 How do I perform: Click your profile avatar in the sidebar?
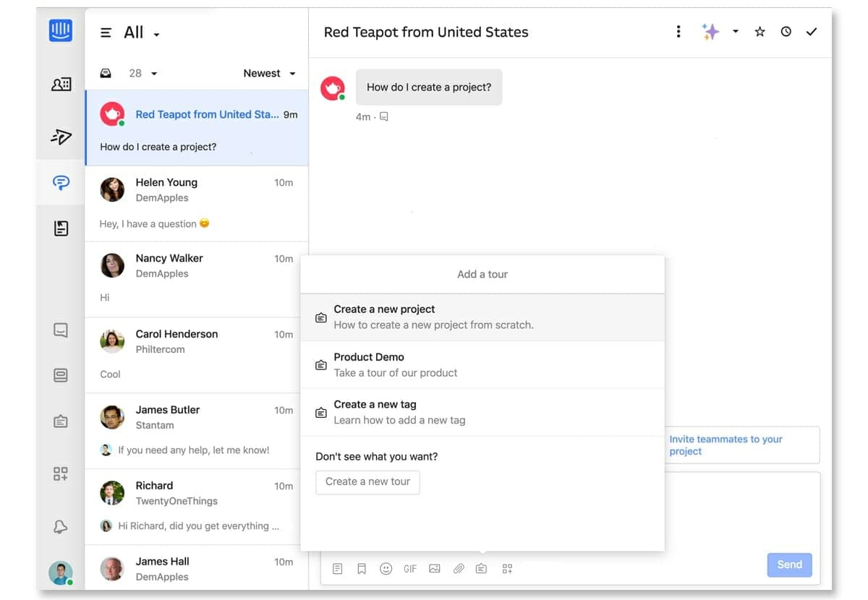click(61, 573)
